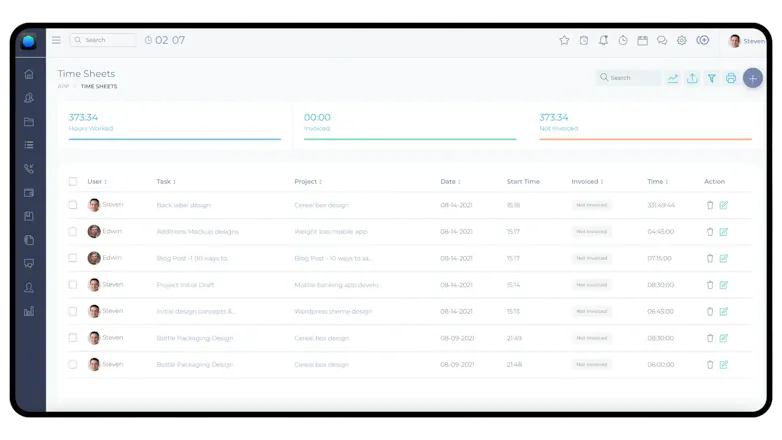Select the Hours Worked summary card

click(x=175, y=126)
